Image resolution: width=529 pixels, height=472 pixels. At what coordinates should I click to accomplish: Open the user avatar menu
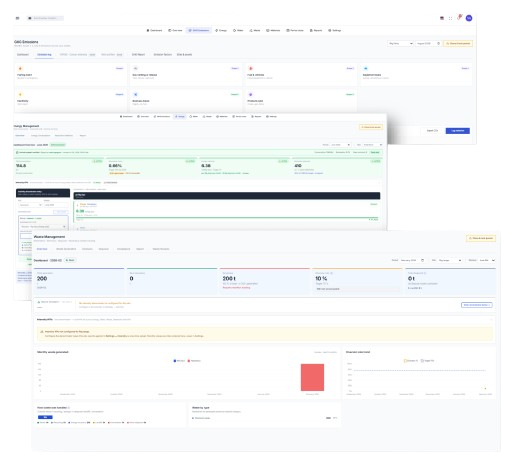(469, 18)
